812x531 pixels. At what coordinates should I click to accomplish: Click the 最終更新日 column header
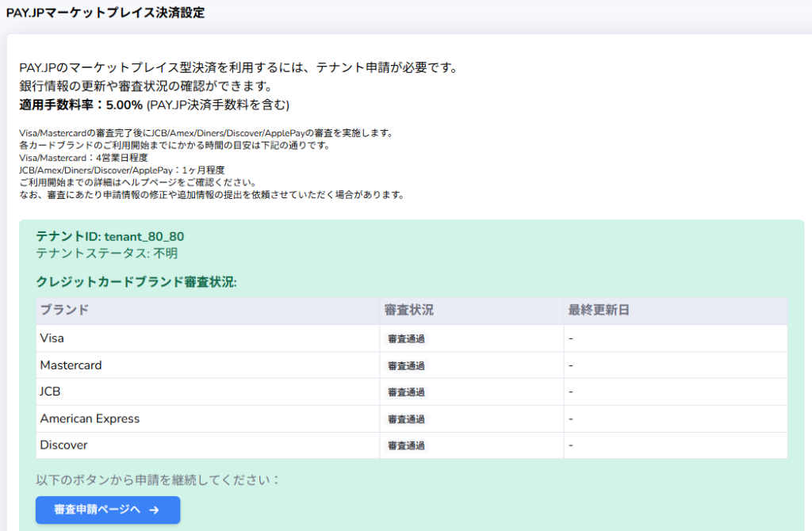(x=599, y=310)
